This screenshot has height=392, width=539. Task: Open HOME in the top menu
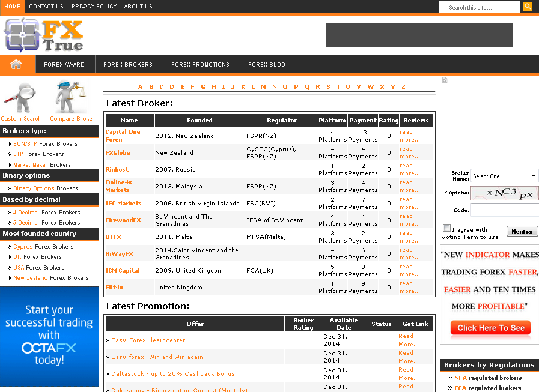pyautogui.click(x=13, y=7)
